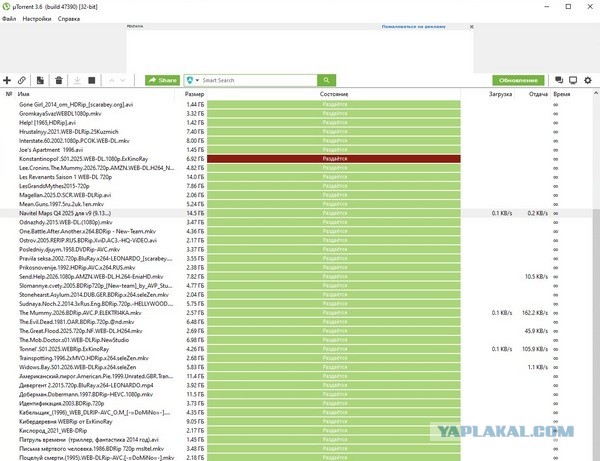The width and height of the screenshot is (600, 461).
Task: Open the Настройки menu
Action: click(x=37, y=19)
